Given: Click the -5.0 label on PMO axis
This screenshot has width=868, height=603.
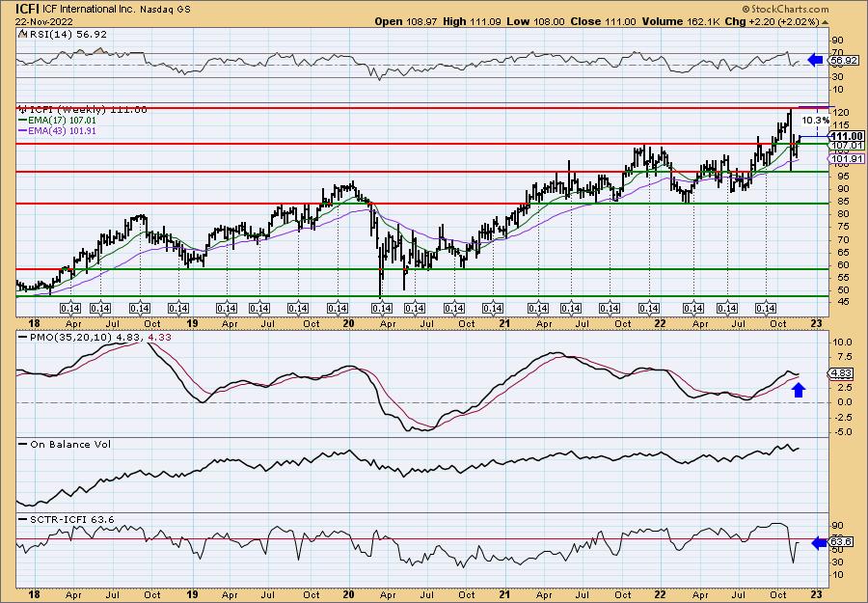Looking at the screenshot, I should coord(843,432).
